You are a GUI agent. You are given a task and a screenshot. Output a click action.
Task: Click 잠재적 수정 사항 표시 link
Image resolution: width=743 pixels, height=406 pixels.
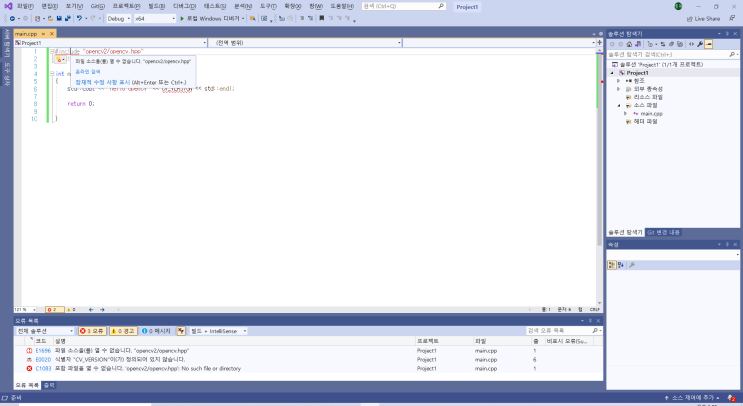click(102, 82)
